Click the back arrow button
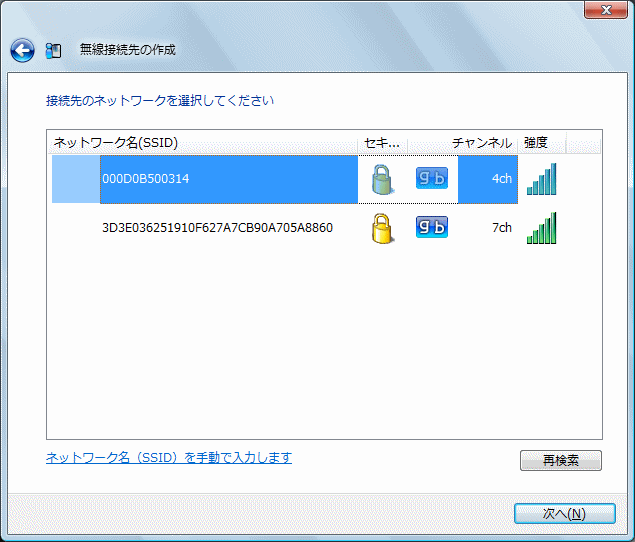This screenshot has height=542, width=635. pos(22,50)
